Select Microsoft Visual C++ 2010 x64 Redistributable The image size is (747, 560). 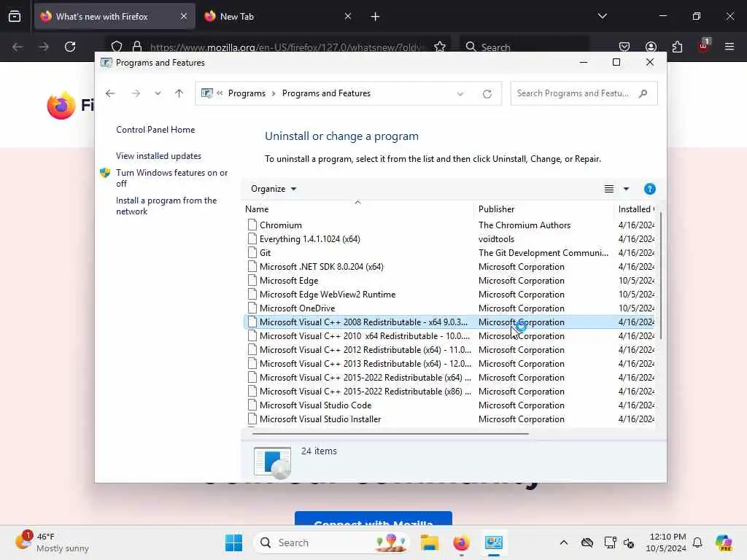point(449,335)
